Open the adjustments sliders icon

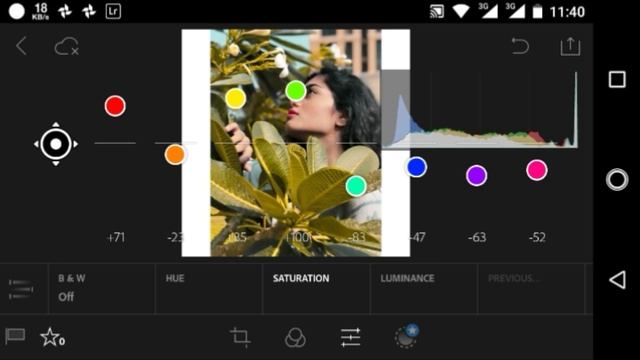[350, 338]
